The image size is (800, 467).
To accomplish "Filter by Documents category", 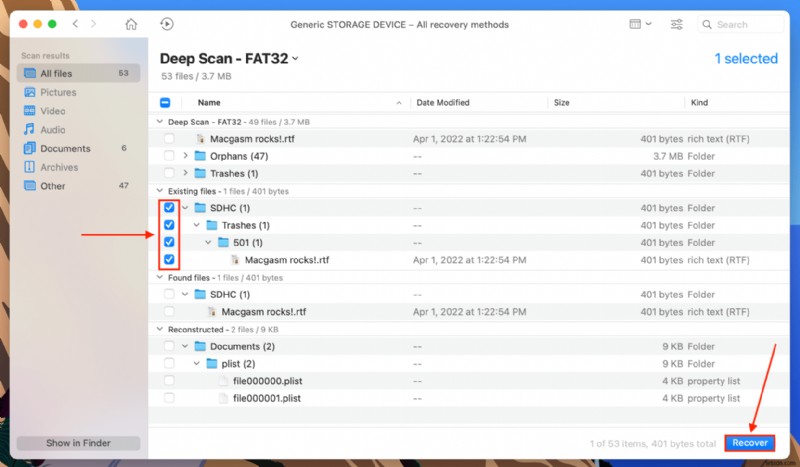I will coord(79,148).
